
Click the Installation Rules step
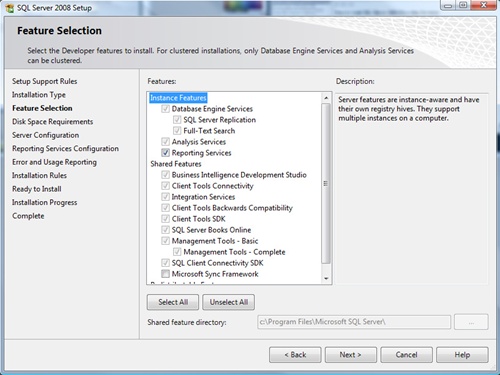point(39,175)
